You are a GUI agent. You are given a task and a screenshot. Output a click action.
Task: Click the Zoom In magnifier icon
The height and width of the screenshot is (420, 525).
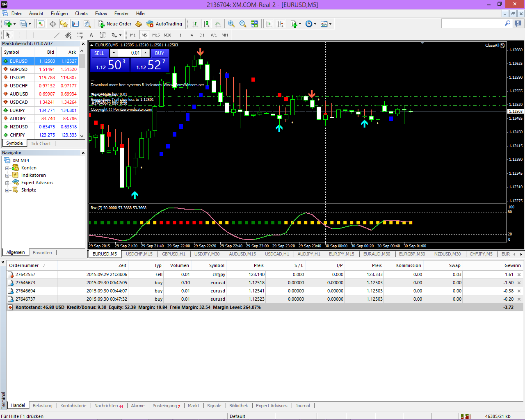pyautogui.click(x=231, y=24)
